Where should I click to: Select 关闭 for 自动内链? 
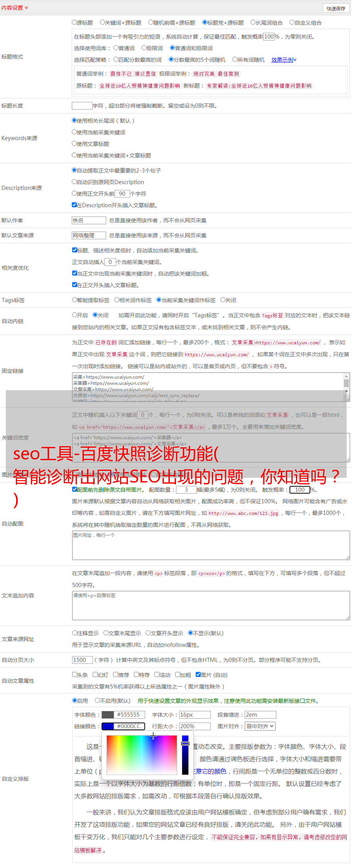click(95, 315)
